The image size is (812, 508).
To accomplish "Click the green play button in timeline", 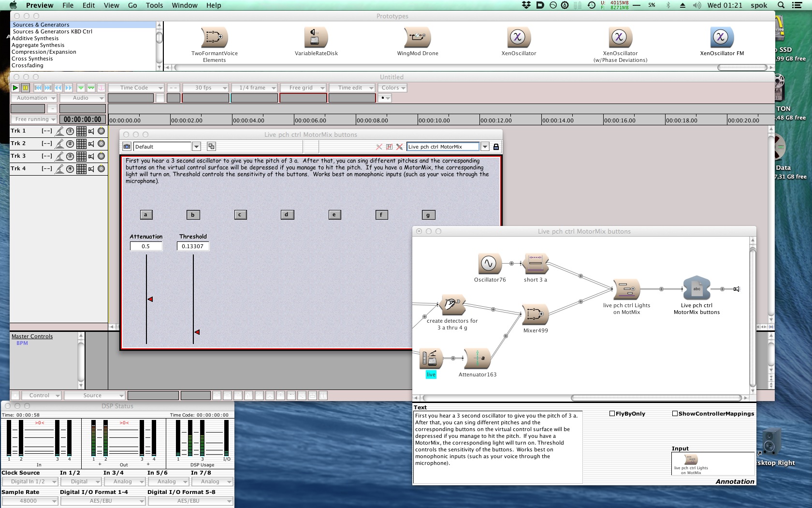I will click(x=15, y=88).
